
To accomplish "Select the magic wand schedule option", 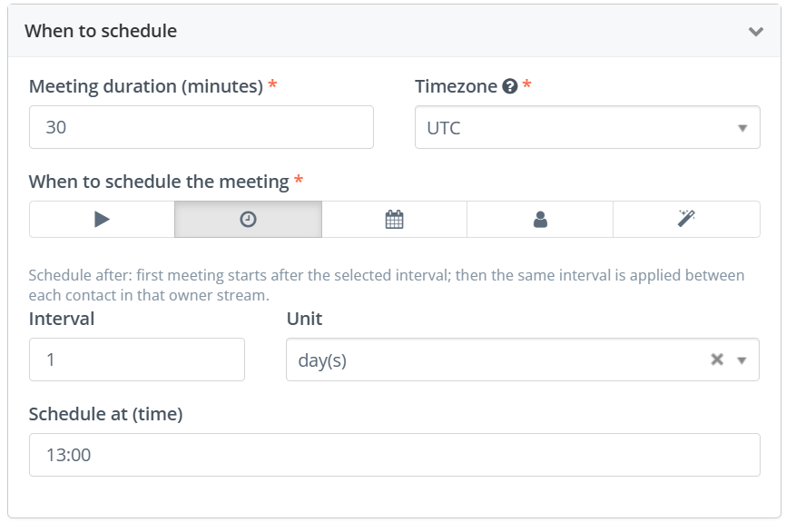I will click(686, 219).
